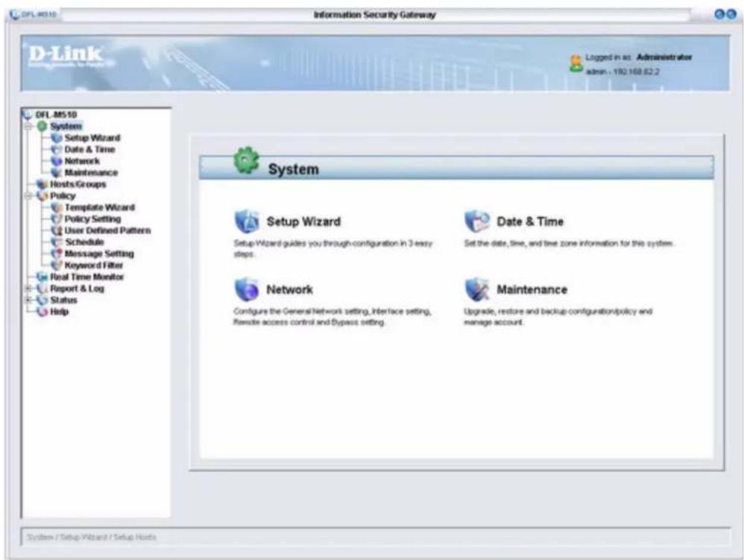Select Date & Time in the tree
The width and height of the screenshot is (744, 560).
pyautogui.click(x=89, y=149)
